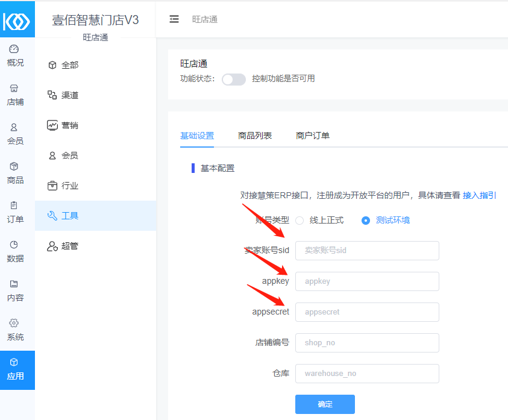Click the 会员 person icon in submenu

pyautogui.click(x=52, y=155)
